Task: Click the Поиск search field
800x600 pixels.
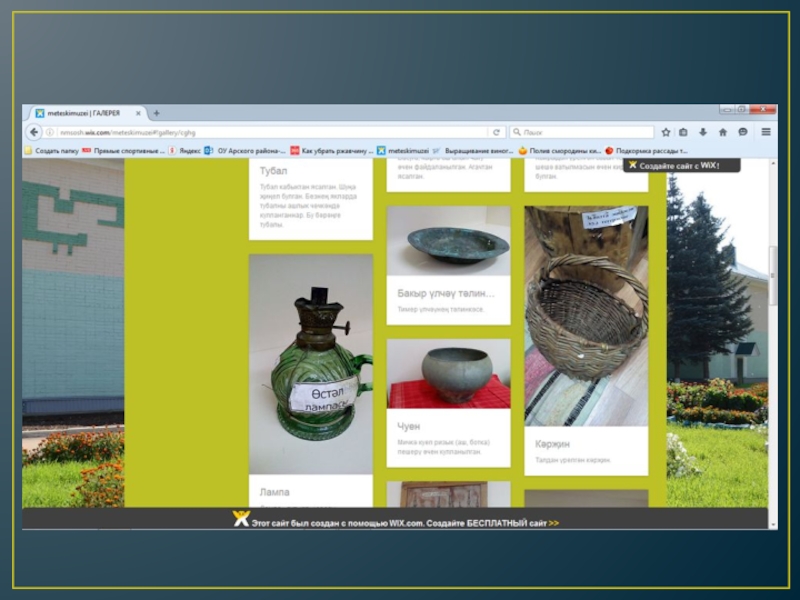Action: [x=582, y=132]
